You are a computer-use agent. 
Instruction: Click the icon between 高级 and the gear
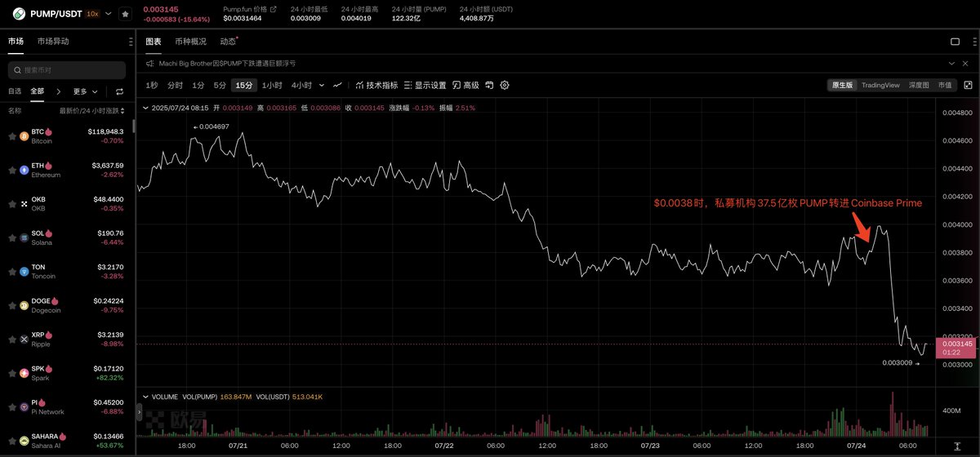coord(489,85)
